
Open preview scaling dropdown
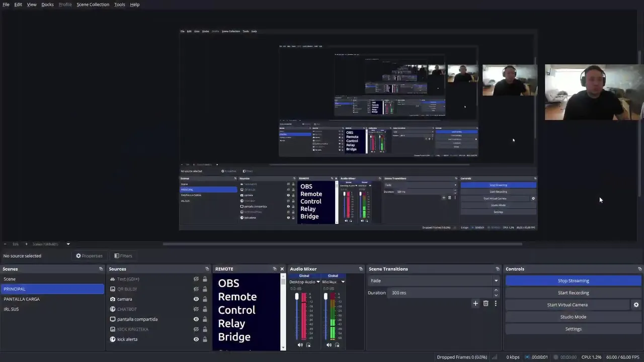[68, 244]
